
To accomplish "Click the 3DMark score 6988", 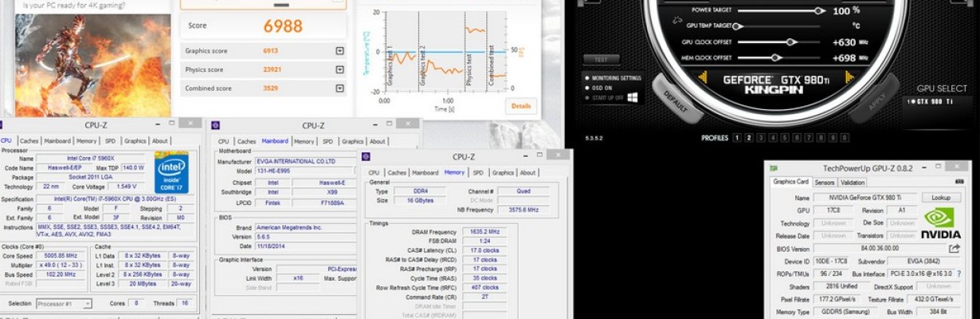I will click(x=283, y=26).
